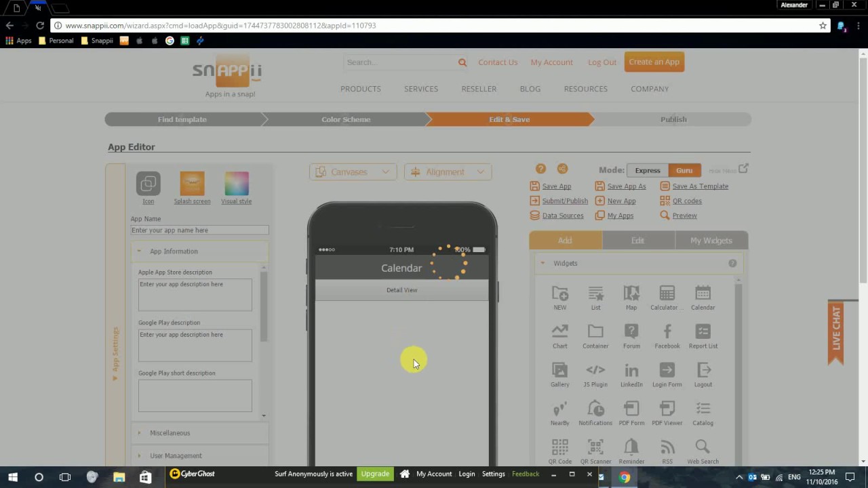The width and height of the screenshot is (868, 488).
Task: Switch to the Edit tab
Action: pyautogui.click(x=638, y=241)
